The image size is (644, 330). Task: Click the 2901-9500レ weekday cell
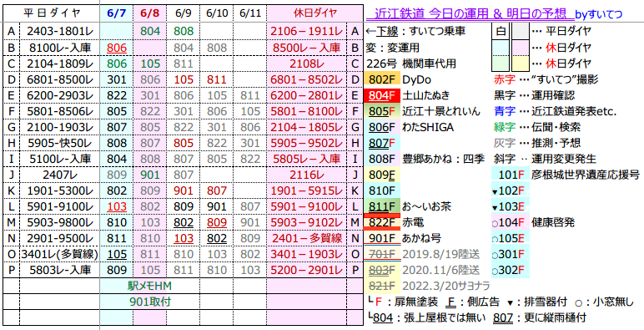coord(59,239)
